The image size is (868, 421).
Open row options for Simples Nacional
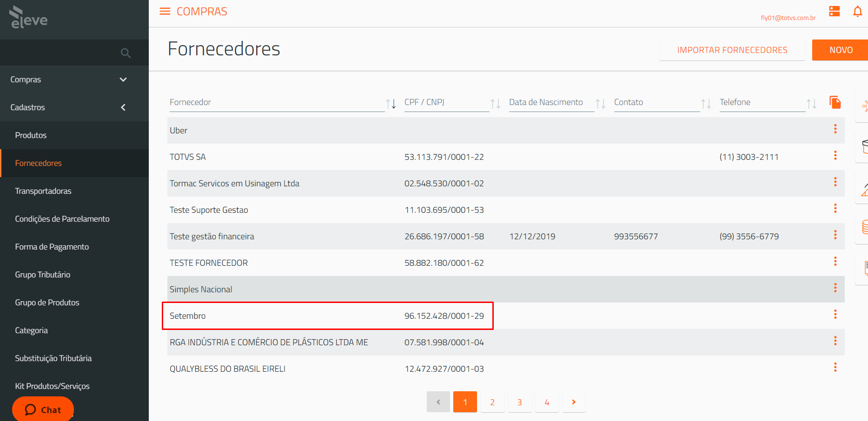[835, 288]
